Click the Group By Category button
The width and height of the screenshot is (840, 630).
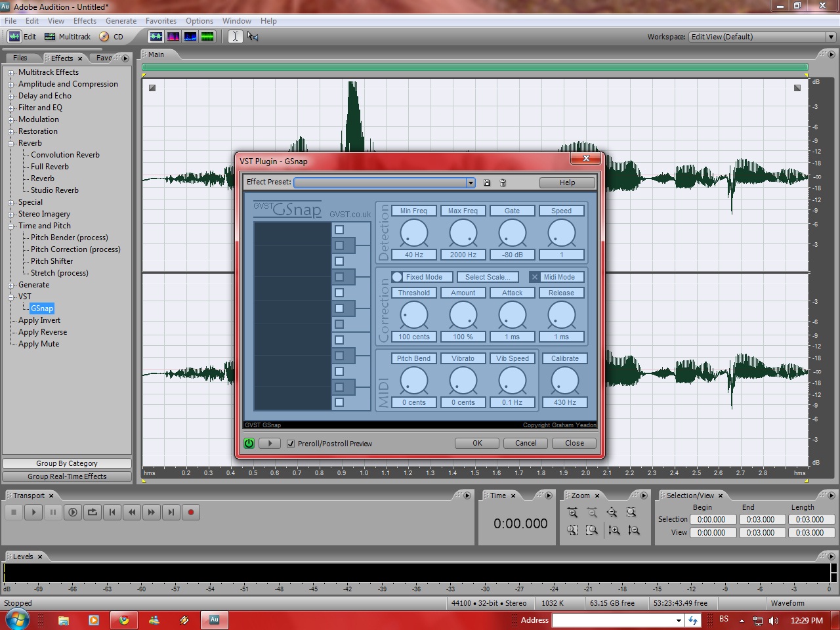click(67, 463)
